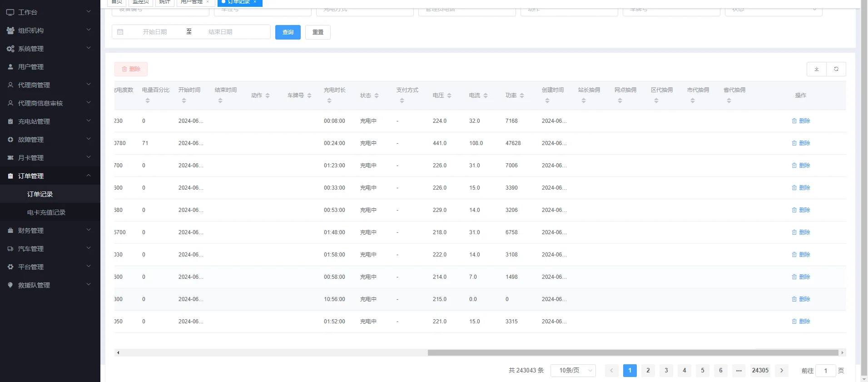Click the 前往 page number input
Viewport: 868px width, 382px height.
pyautogui.click(x=826, y=371)
